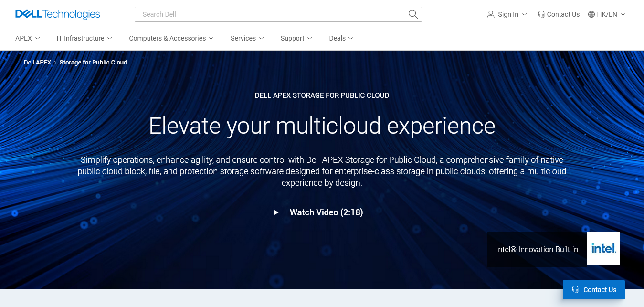The height and width of the screenshot is (307, 644).
Task: Navigate to Dell APEX via the breadcrumb
Action: tap(37, 62)
